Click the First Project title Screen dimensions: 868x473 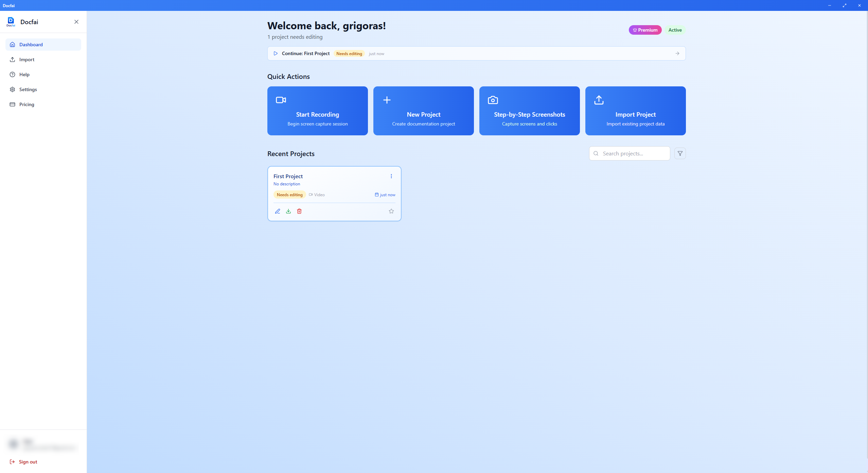(x=288, y=176)
